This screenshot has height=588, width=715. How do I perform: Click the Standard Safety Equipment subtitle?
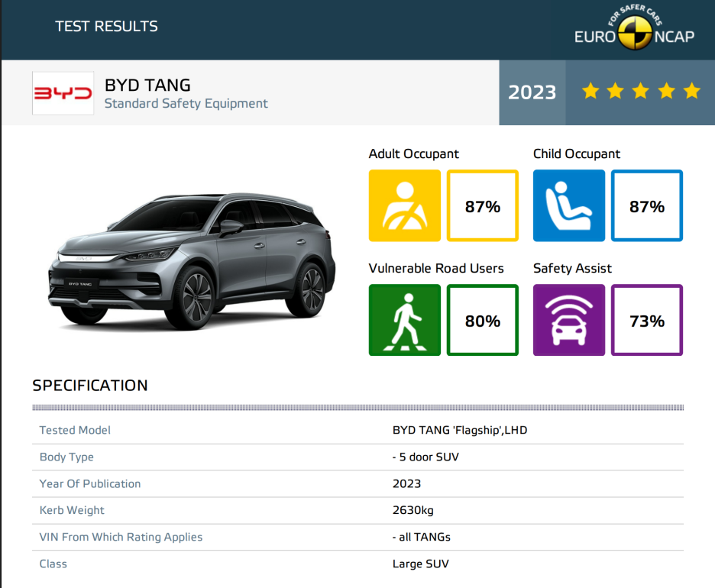[186, 103]
